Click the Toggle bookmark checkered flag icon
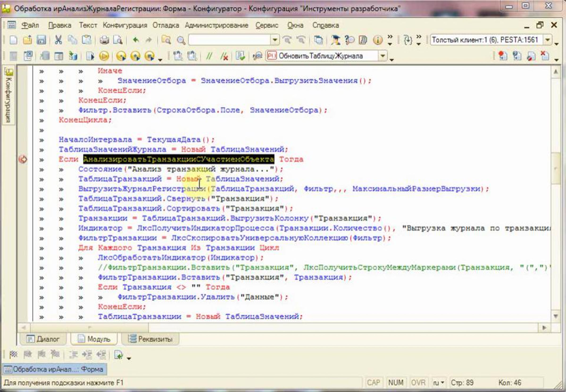 point(13,355)
